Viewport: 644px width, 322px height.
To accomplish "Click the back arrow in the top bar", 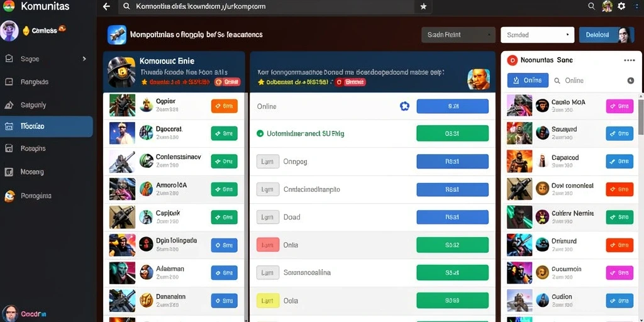I will click(106, 6).
